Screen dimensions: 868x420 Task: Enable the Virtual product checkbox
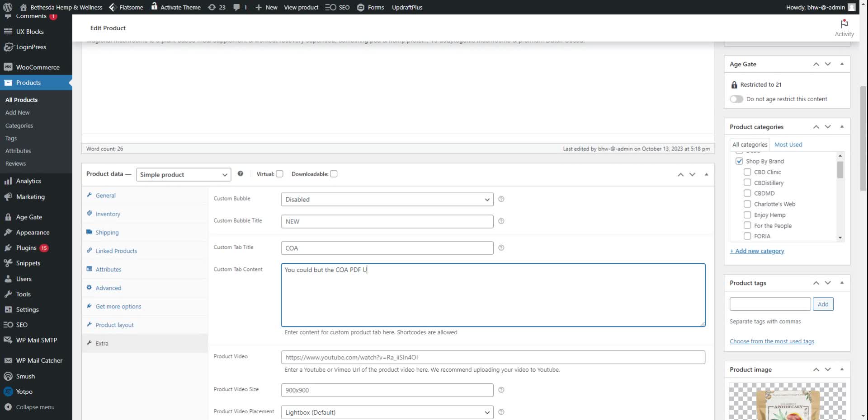pyautogui.click(x=280, y=174)
